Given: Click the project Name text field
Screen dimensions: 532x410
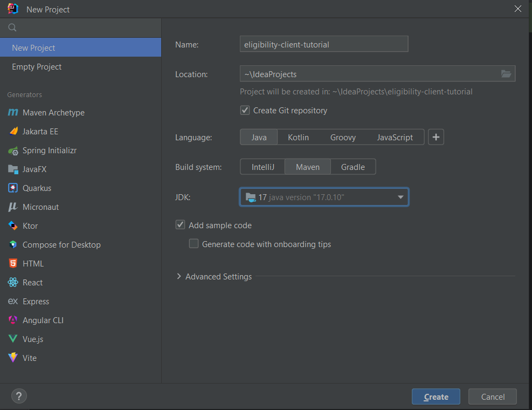Looking at the screenshot, I should [x=323, y=44].
